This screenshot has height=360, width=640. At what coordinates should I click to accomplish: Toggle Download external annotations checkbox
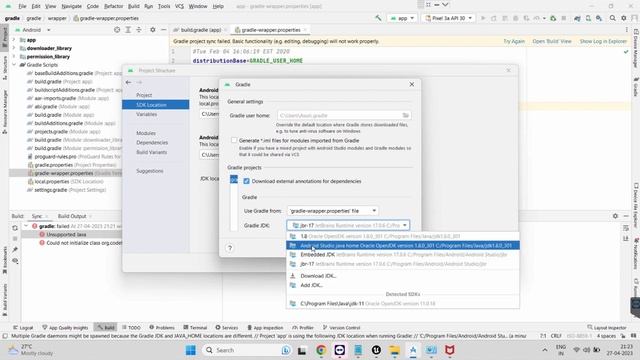[247, 181]
